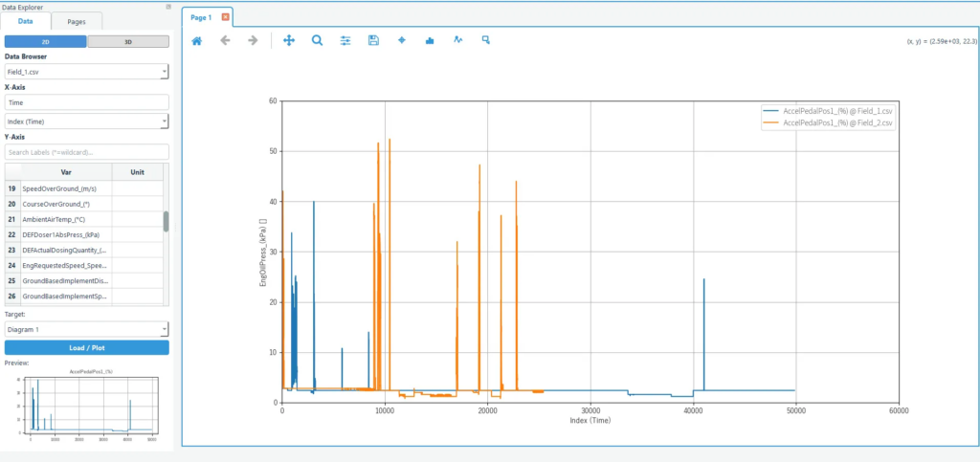The image size is (980, 462).
Task: Enable the crosshair cursor tool
Action: (402, 41)
